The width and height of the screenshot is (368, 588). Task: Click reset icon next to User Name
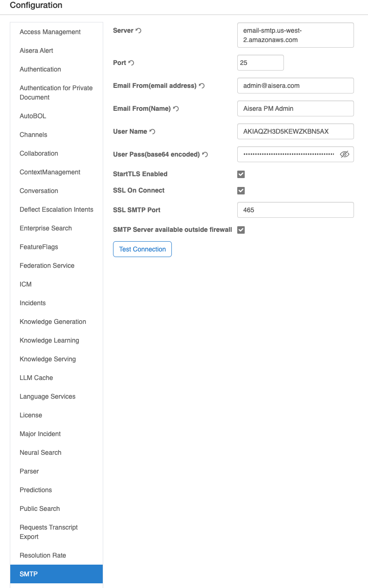(152, 132)
